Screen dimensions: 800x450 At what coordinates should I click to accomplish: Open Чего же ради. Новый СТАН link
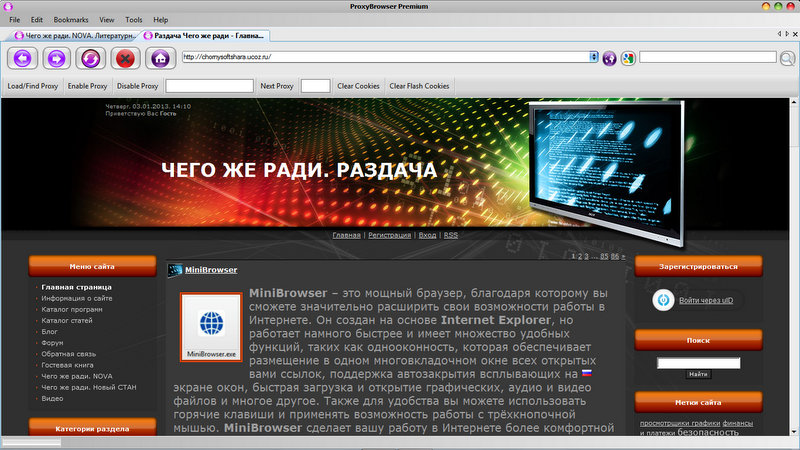coord(89,388)
